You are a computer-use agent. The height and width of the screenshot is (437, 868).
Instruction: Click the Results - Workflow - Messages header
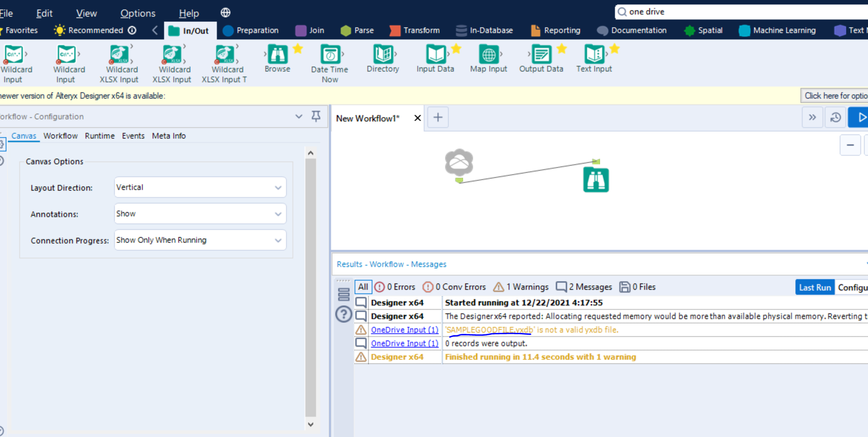tap(391, 264)
